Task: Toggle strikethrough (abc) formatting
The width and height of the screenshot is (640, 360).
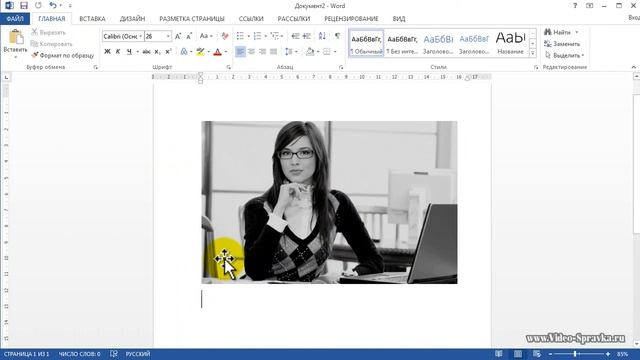Action: click(x=146, y=51)
